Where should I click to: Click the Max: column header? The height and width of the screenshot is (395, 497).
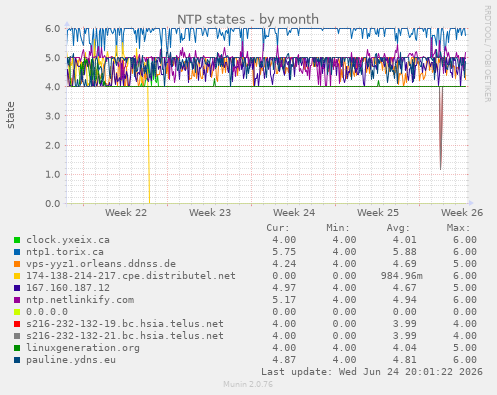point(458,228)
